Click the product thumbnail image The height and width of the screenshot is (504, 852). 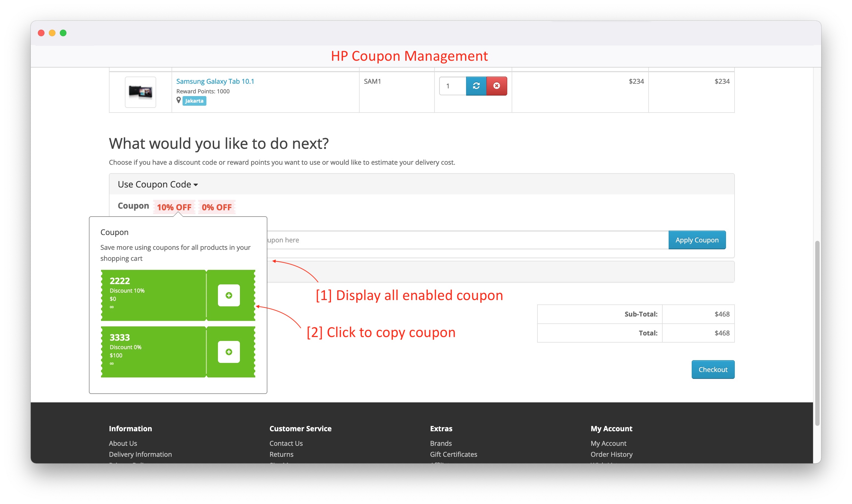click(140, 92)
